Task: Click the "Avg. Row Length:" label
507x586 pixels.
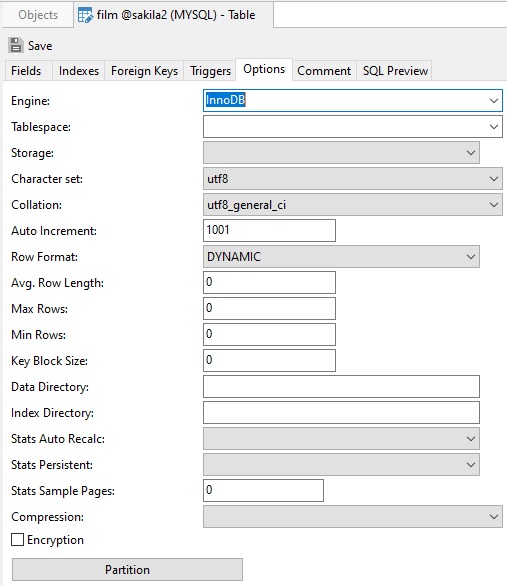Action: (58, 283)
